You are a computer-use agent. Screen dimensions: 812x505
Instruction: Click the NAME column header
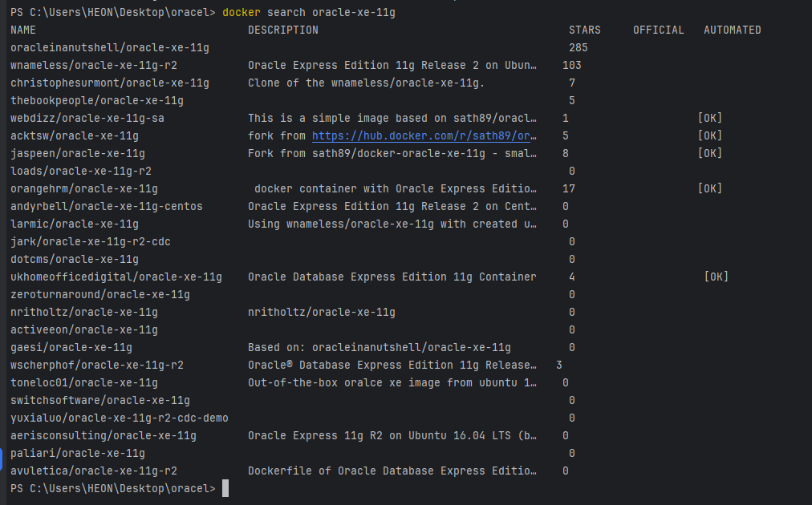(23, 30)
